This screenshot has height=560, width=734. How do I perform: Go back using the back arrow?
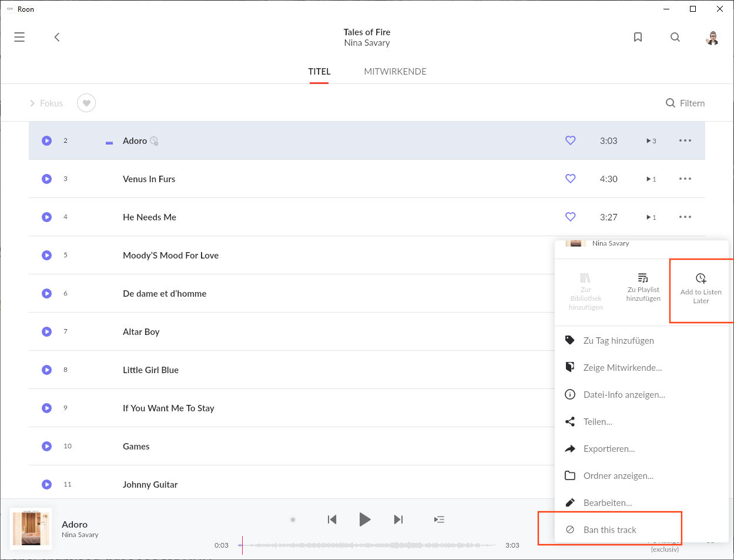click(57, 37)
